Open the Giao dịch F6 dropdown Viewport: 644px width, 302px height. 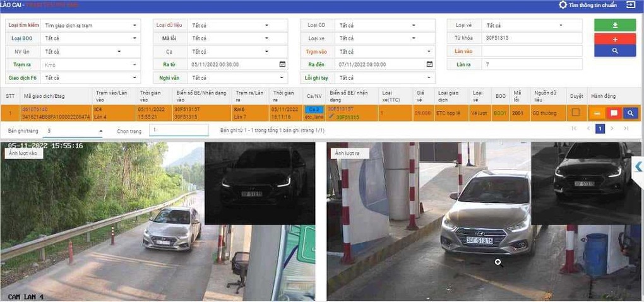tap(91, 78)
